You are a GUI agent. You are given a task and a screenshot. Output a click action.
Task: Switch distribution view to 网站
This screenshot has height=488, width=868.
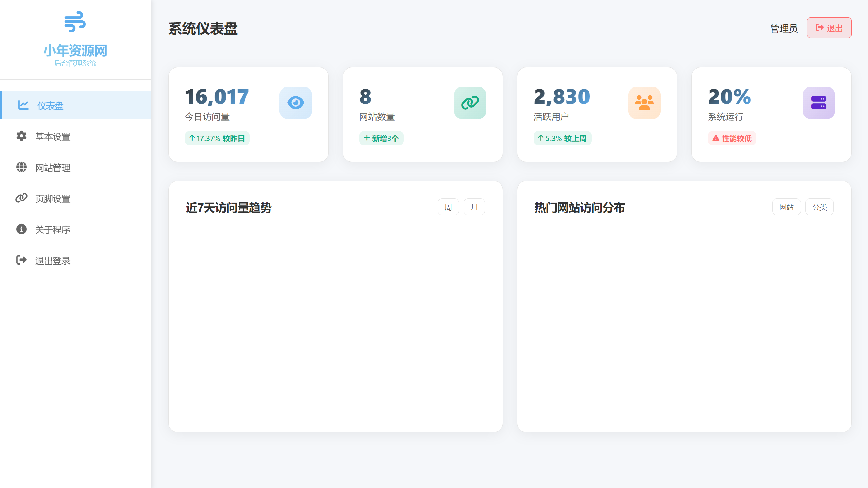(787, 207)
